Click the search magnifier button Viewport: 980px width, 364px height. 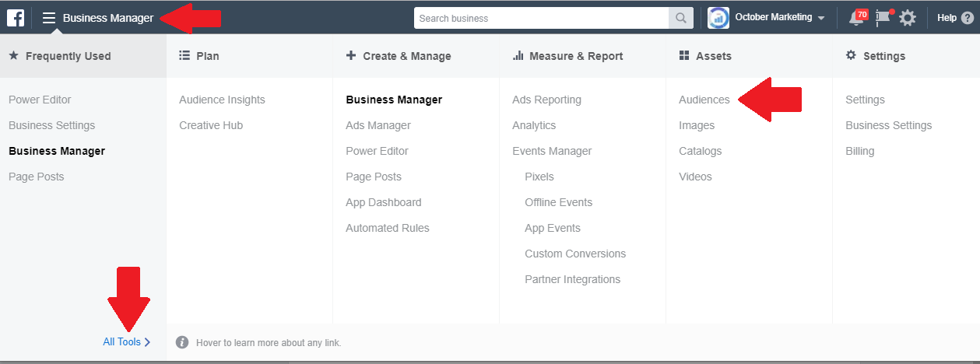click(681, 18)
